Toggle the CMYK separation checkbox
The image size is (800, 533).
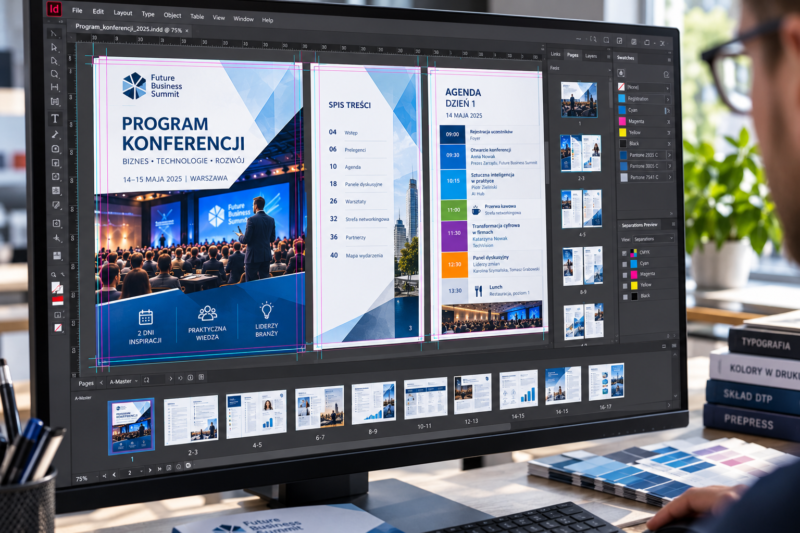pyautogui.click(x=624, y=253)
